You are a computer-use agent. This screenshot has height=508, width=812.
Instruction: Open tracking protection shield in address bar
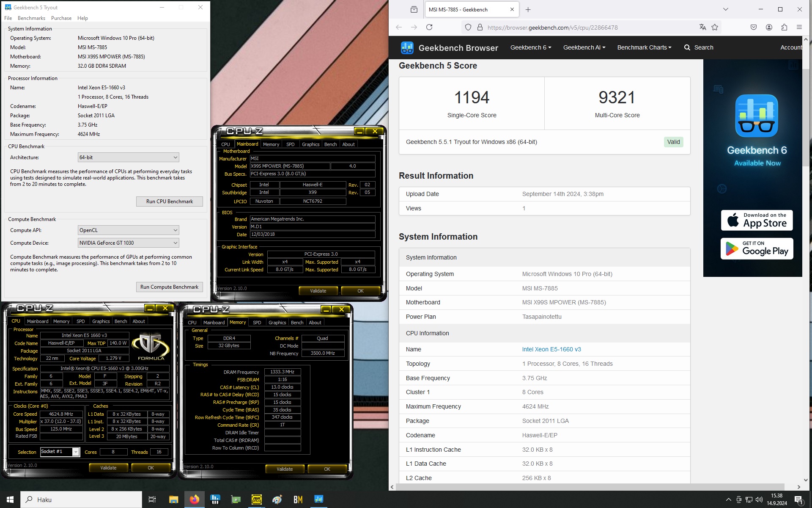(x=468, y=27)
